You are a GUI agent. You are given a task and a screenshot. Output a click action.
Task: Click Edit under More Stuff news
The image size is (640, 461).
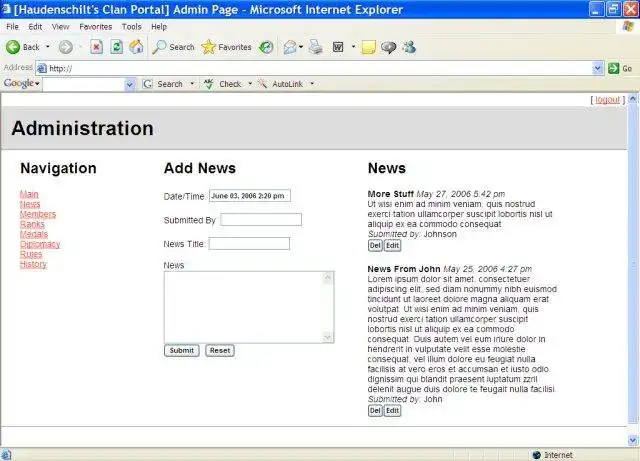393,245
